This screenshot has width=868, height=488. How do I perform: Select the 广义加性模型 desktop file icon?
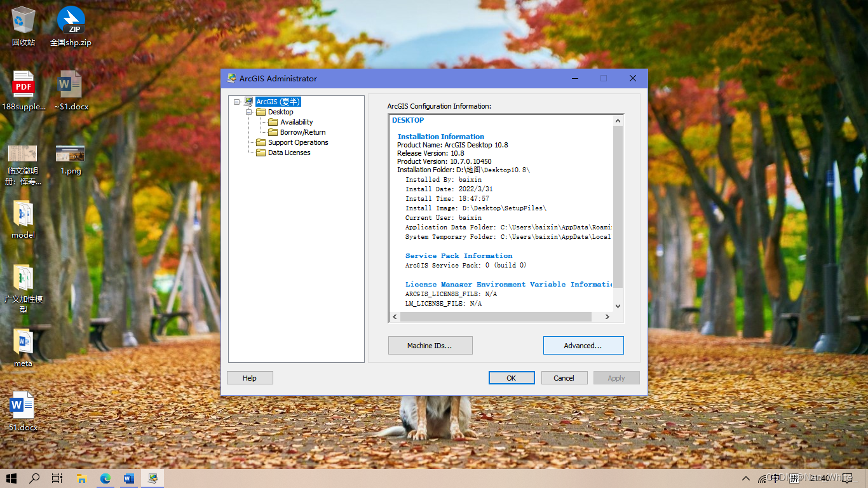[x=24, y=289]
